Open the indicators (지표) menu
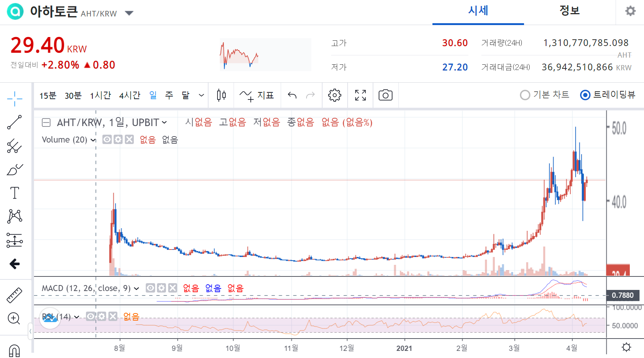Viewport: 644px width, 358px height. click(x=257, y=95)
